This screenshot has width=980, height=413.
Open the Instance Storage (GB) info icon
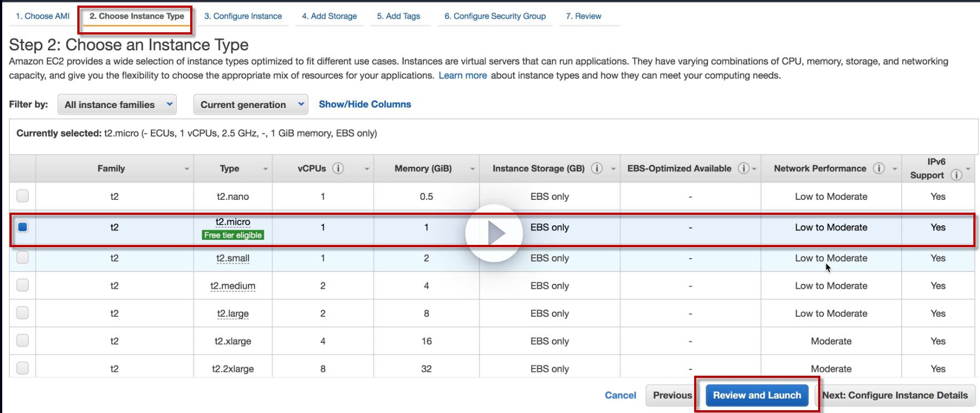[597, 168]
